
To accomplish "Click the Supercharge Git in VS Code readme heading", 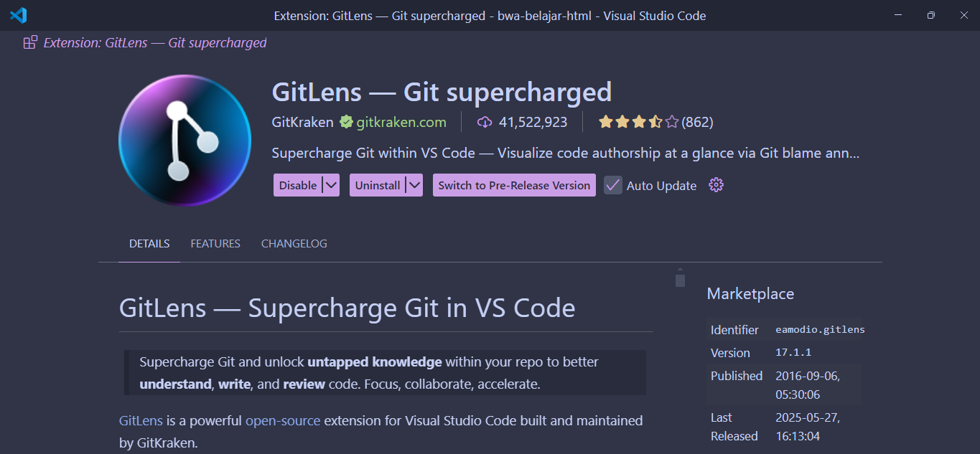I will (x=347, y=308).
